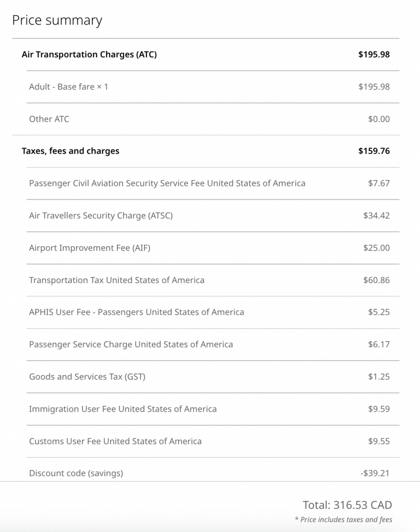This screenshot has height=532, width=420.
Task: Click the $159.76 taxes subtotal amount
Action: pyautogui.click(x=374, y=151)
